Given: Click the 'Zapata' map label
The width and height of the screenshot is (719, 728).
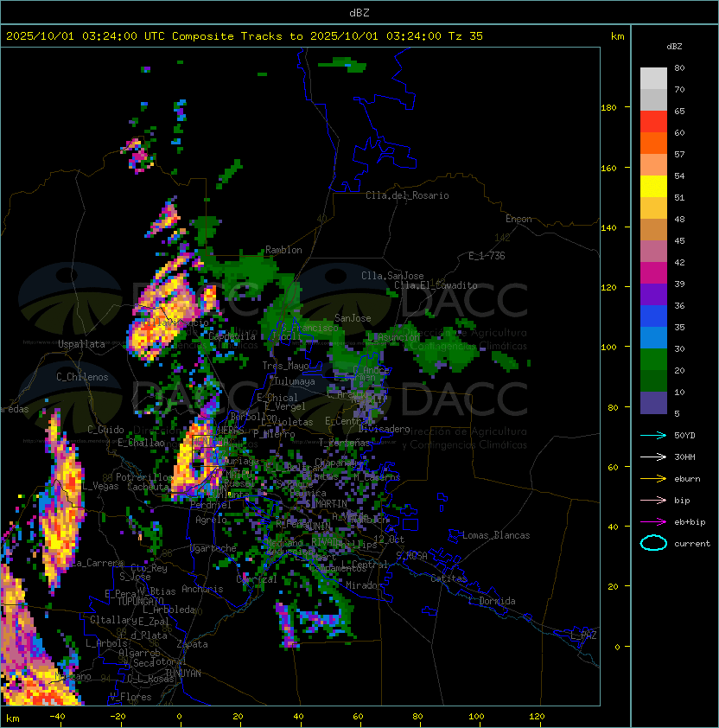Looking at the screenshot, I should [192, 644].
